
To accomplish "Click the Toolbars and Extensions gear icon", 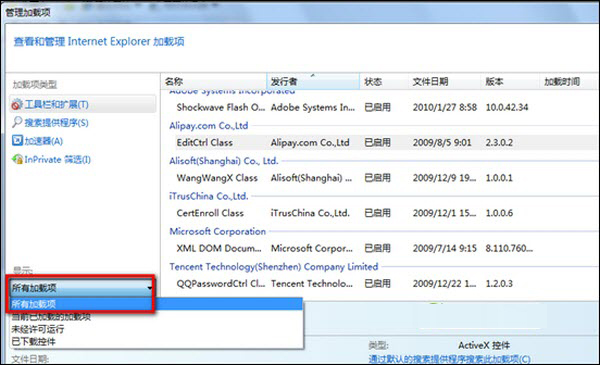I will click(x=17, y=104).
